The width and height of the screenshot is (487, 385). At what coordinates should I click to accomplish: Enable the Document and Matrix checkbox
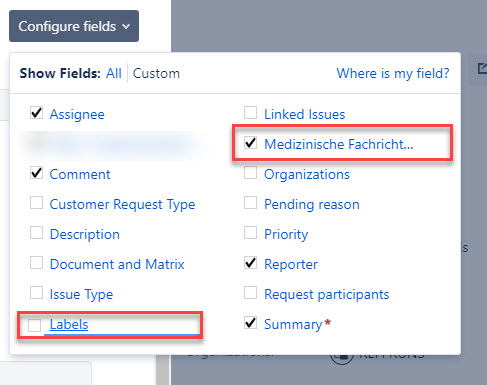coord(36,263)
